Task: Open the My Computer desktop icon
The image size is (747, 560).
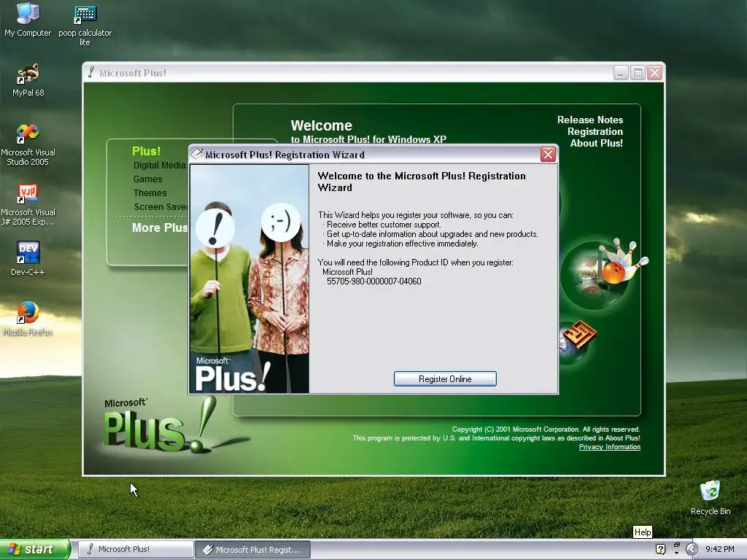Action: pos(28,20)
